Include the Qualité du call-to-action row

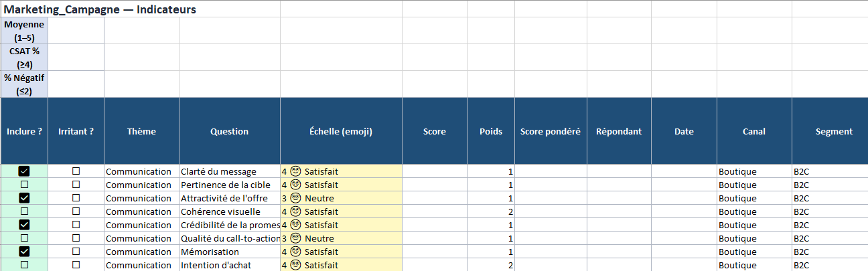click(25, 238)
